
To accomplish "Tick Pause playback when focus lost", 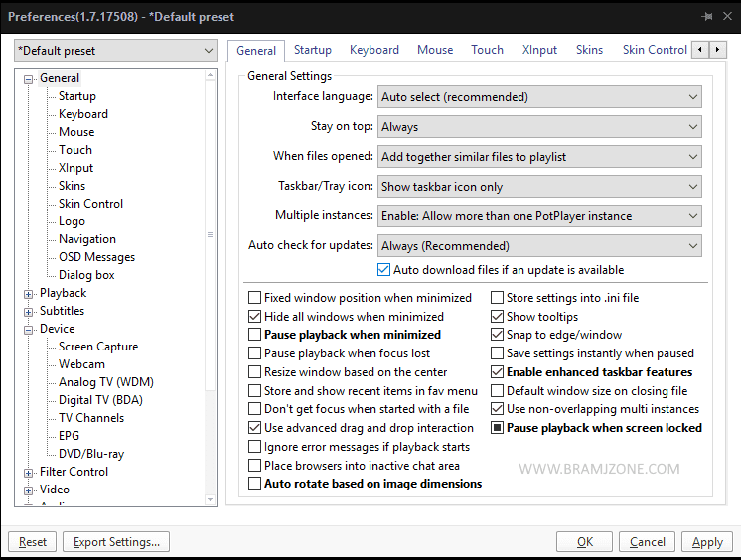I will pyautogui.click(x=254, y=353).
